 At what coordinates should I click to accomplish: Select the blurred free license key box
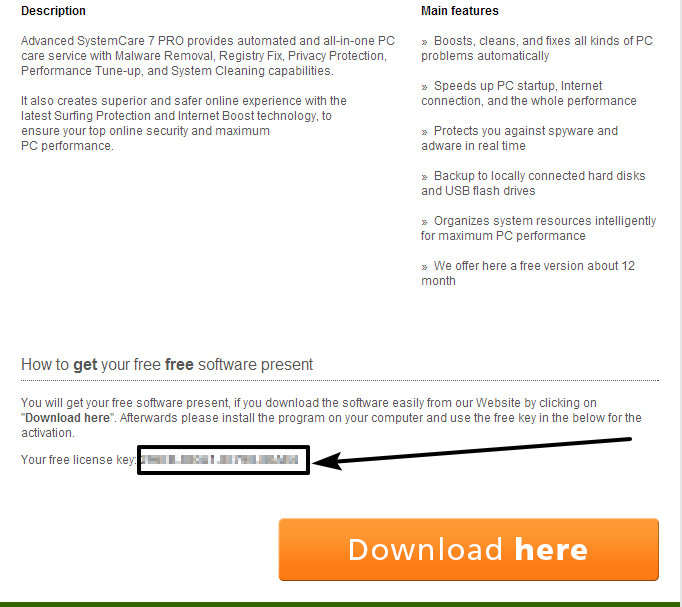[x=223, y=460]
